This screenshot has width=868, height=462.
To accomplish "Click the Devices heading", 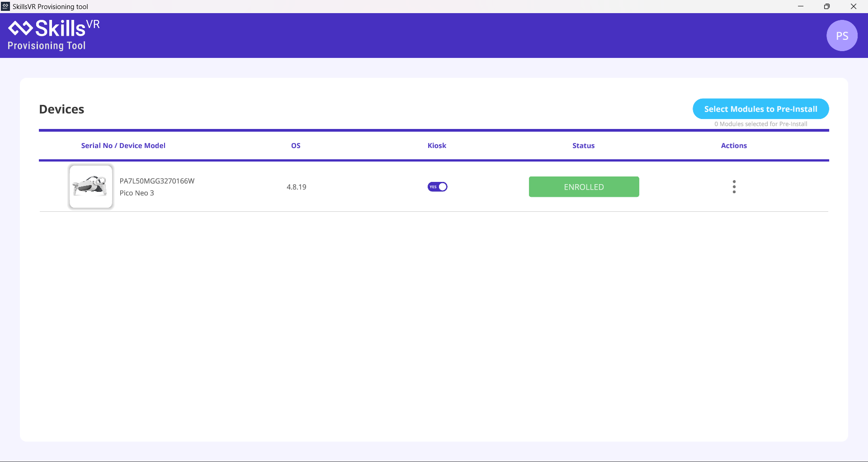I will pyautogui.click(x=61, y=109).
